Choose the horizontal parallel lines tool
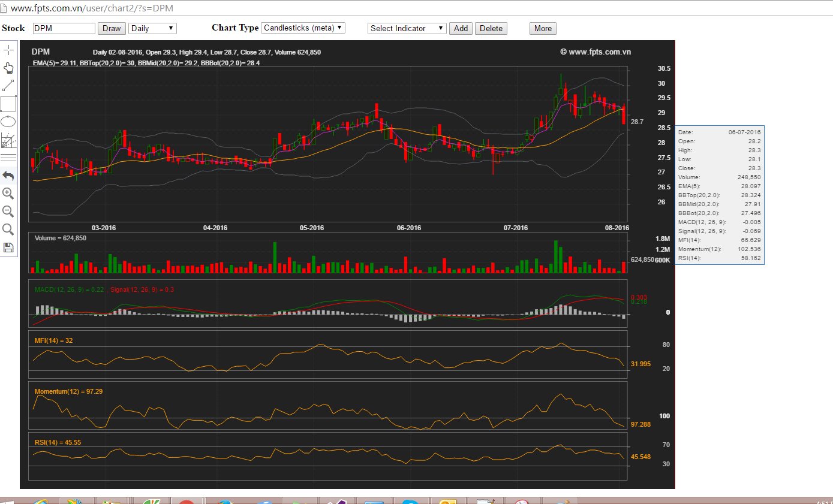Image resolution: width=833 pixels, height=504 pixels. (x=8, y=158)
